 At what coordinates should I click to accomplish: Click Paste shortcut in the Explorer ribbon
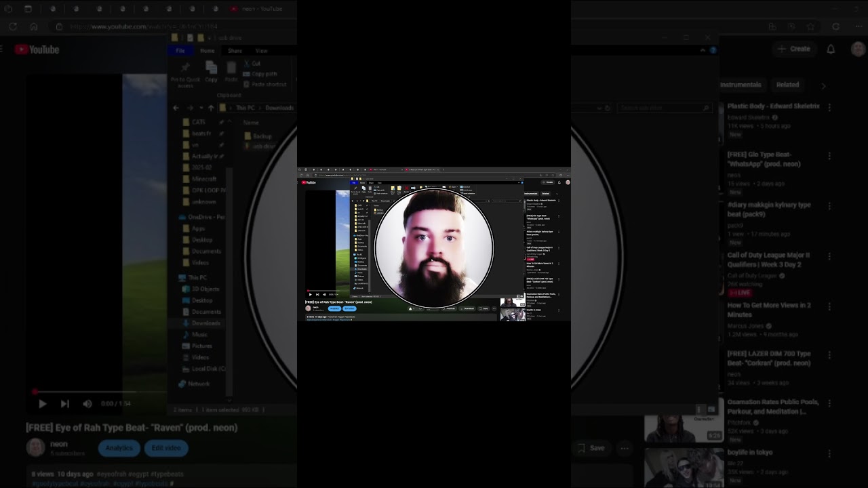264,85
